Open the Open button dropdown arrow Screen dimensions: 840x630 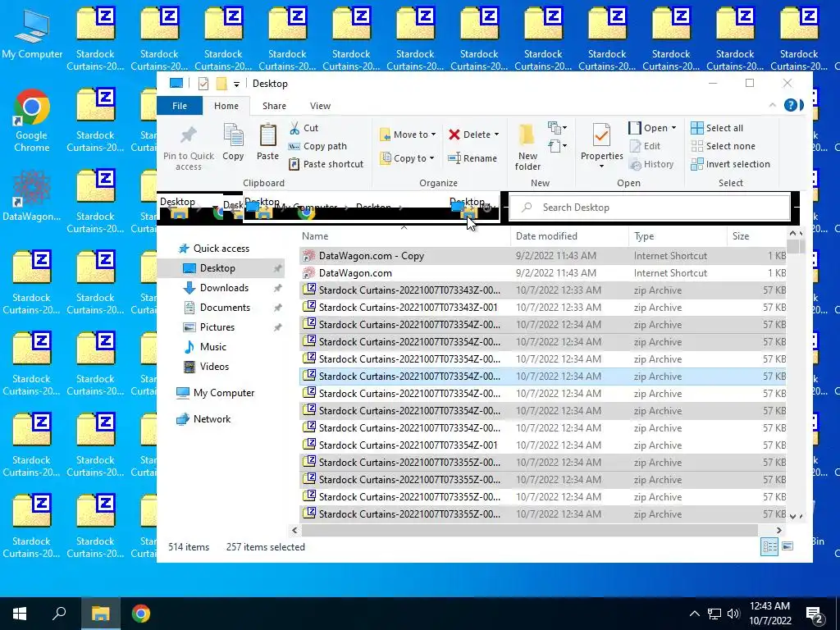click(x=674, y=128)
